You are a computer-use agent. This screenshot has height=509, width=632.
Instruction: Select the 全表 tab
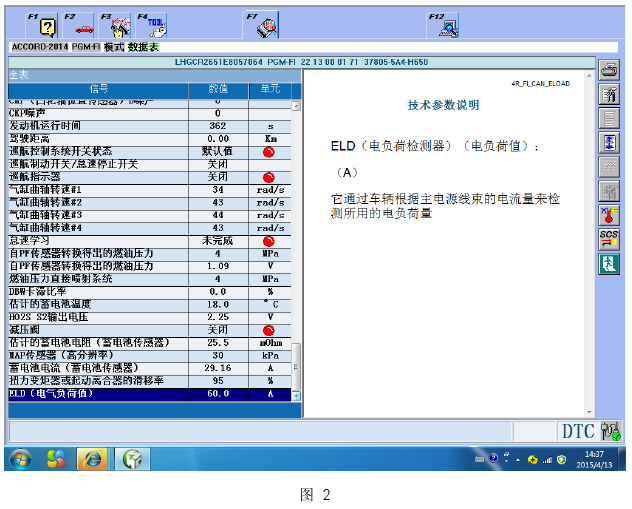[x=19, y=75]
